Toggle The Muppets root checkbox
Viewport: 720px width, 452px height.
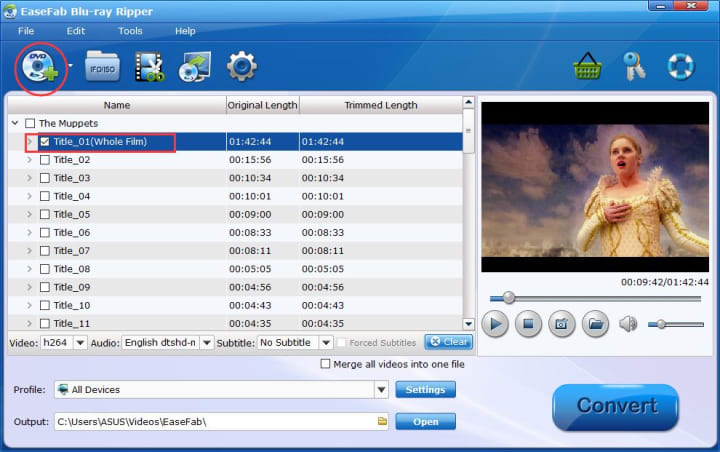[30, 124]
